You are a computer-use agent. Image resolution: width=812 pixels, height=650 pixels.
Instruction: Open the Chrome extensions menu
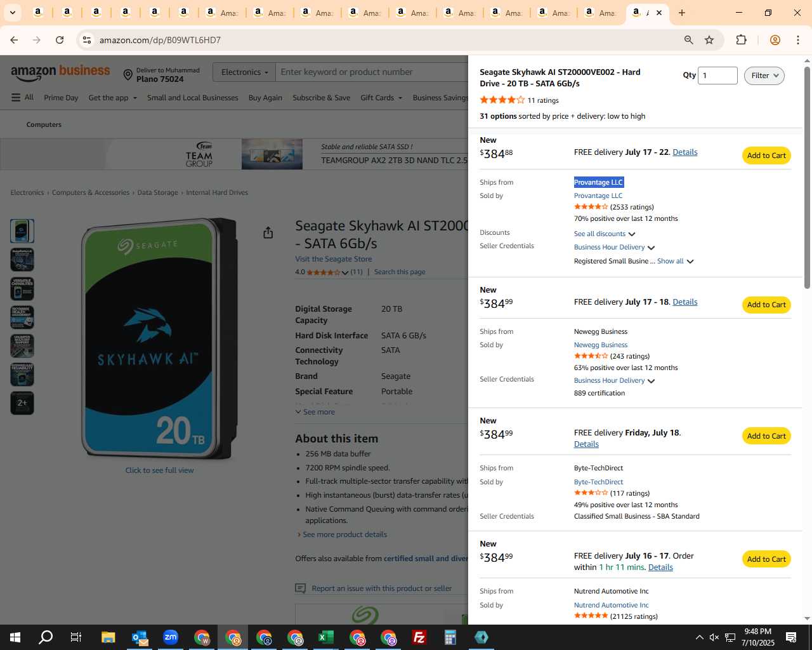[x=741, y=40]
